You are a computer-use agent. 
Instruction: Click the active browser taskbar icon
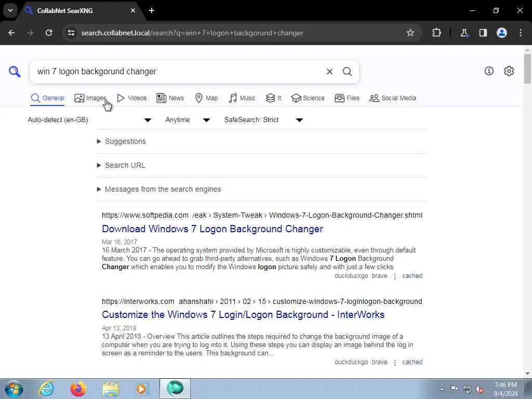[175, 389]
